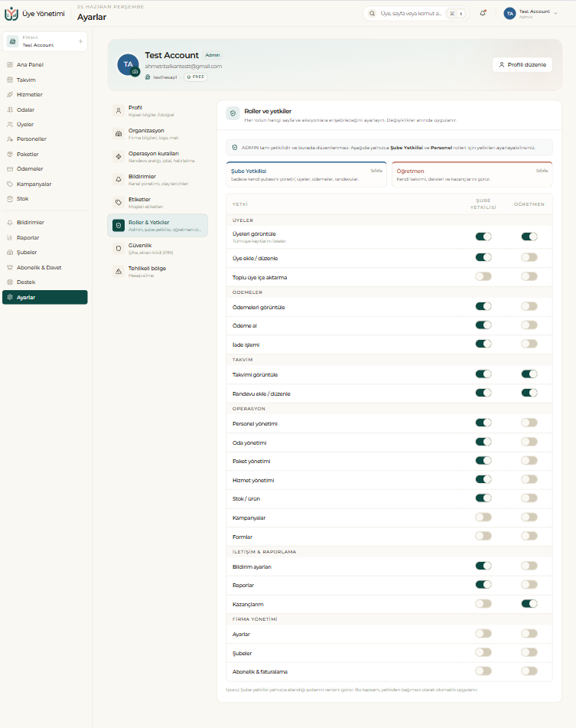Click the Kampanyalar tag icon in sidebar
The image size is (576, 728).
tap(10, 184)
